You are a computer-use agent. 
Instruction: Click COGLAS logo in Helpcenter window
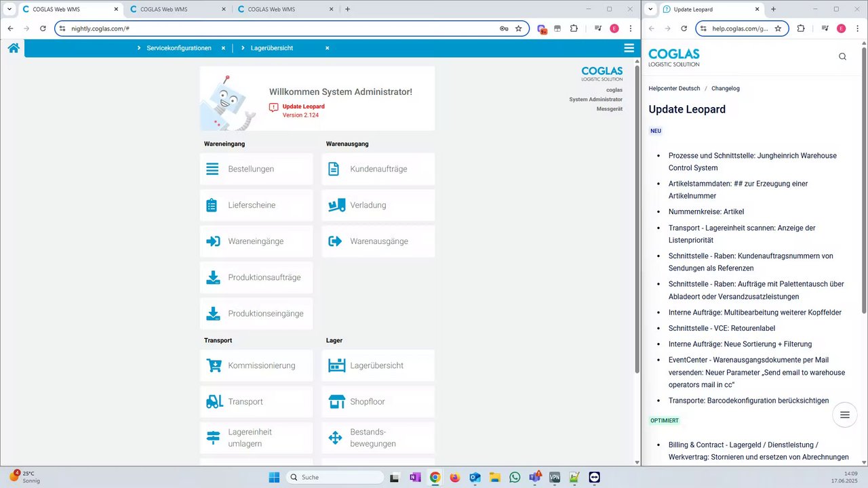click(x=673, y=57)
